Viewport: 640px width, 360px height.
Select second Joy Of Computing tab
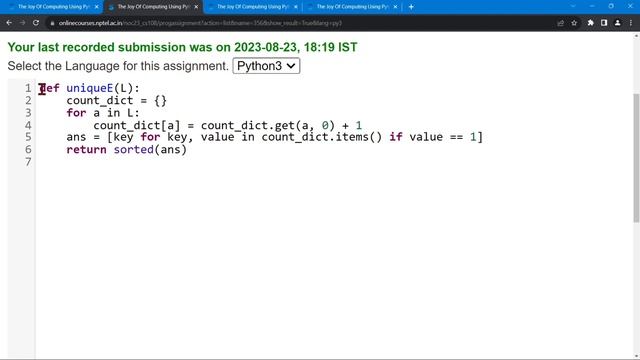pos(153,7)
